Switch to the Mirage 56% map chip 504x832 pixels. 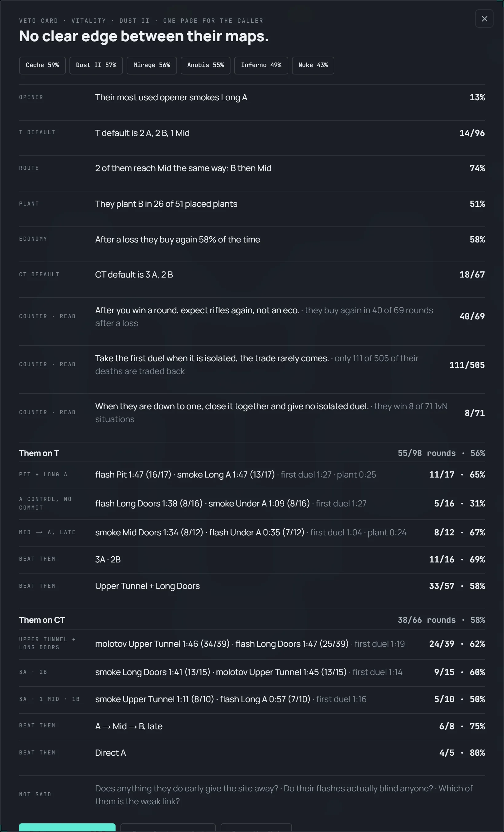152,65
